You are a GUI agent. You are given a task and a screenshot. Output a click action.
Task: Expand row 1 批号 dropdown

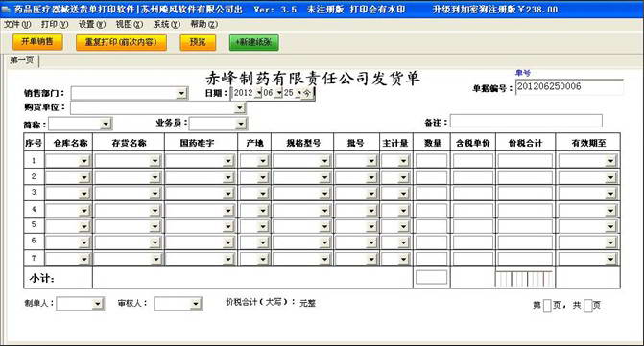pyautogui.click(x=371, y=161)
